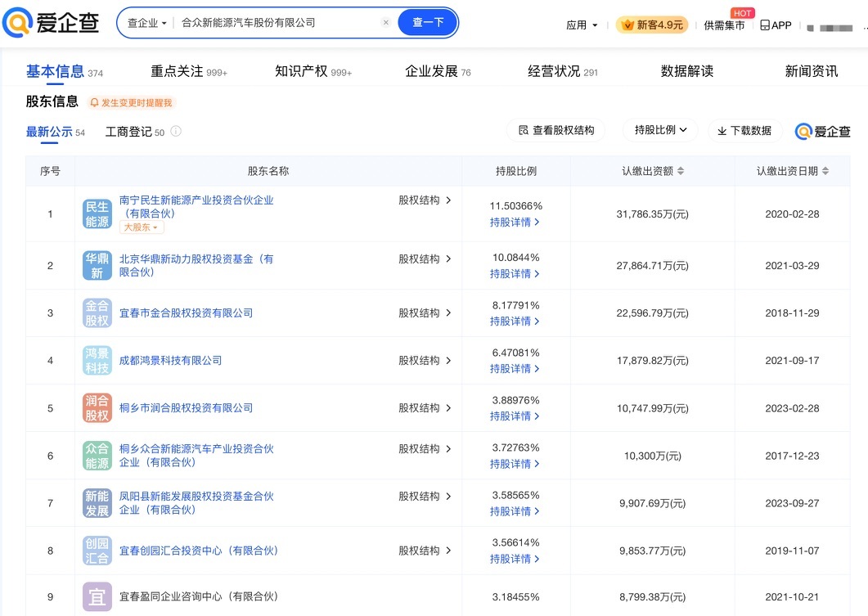This screenshot has height=616, width=868.
Task: Click the bell icon for 发生变更时提醒我
Action: click(94, 103)
